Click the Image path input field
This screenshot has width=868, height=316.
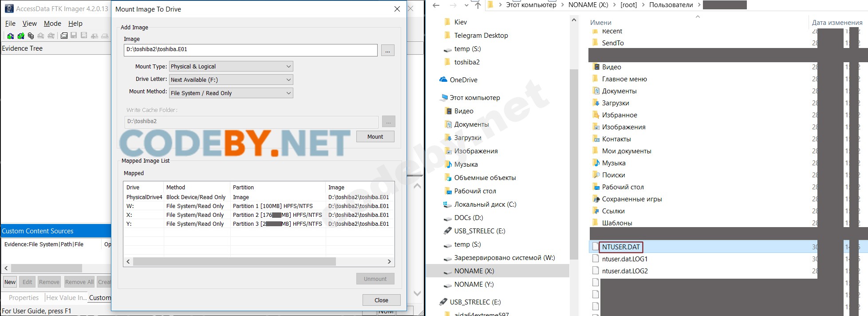click(251, 50)
